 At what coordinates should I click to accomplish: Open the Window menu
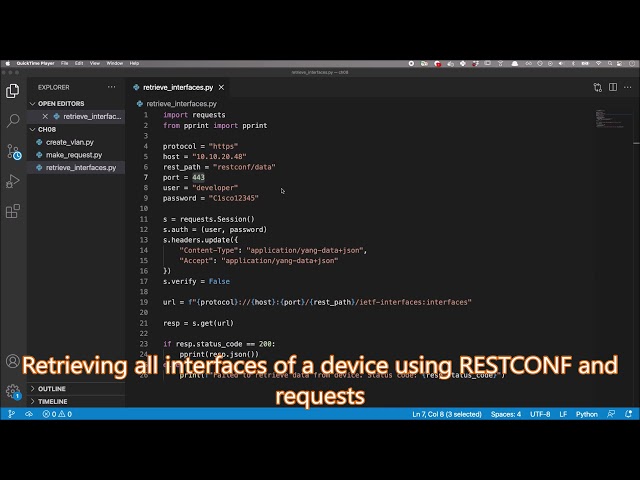coord(115,63)
